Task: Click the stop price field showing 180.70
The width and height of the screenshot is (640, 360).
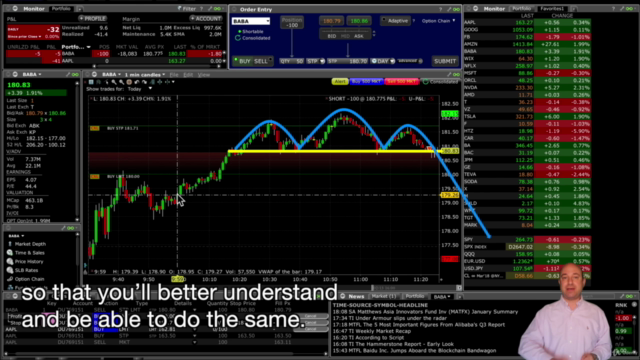Action: pos(347,61)
